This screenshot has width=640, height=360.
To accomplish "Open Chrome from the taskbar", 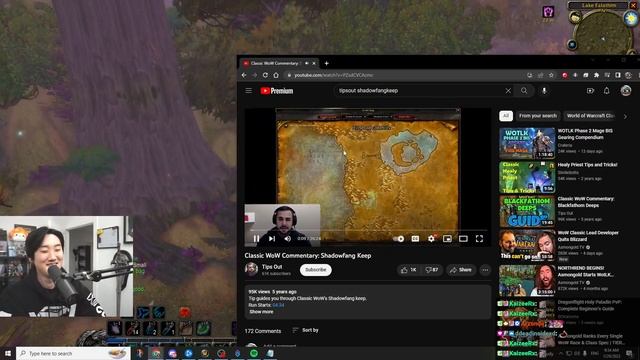I will (156, 353).
